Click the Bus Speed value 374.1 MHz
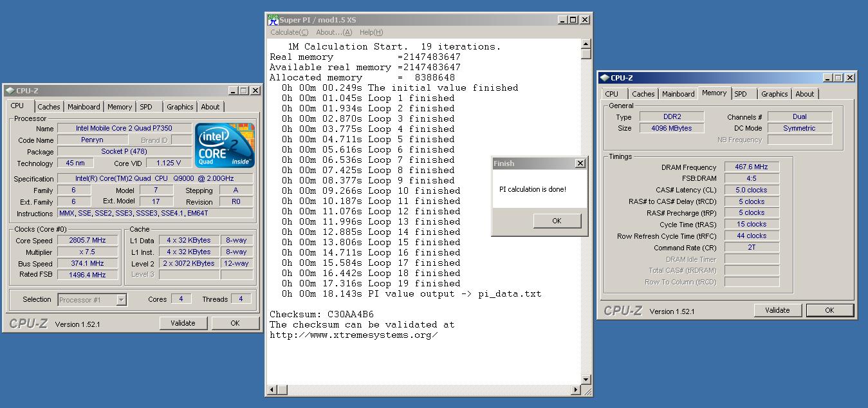 88,263
